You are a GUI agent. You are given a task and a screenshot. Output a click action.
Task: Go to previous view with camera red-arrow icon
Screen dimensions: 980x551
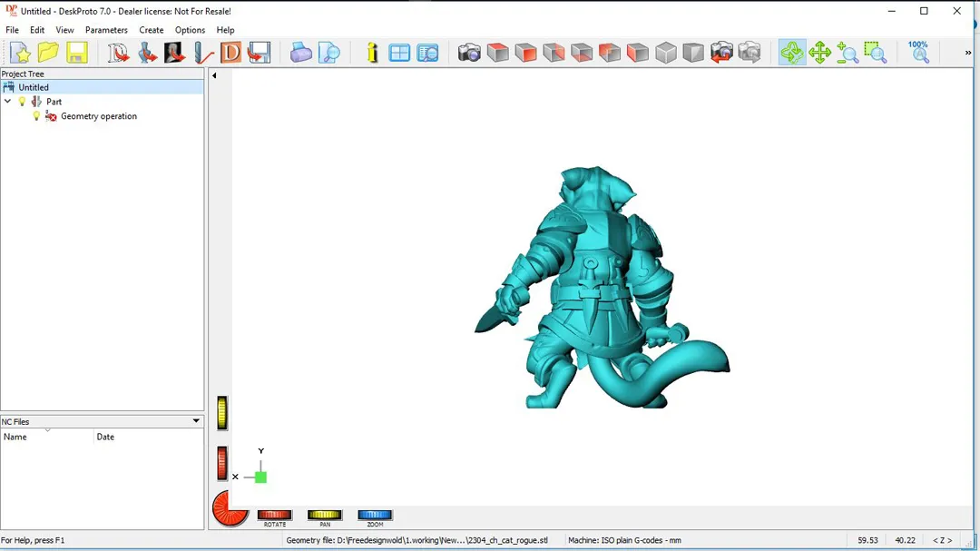(721, 53)
